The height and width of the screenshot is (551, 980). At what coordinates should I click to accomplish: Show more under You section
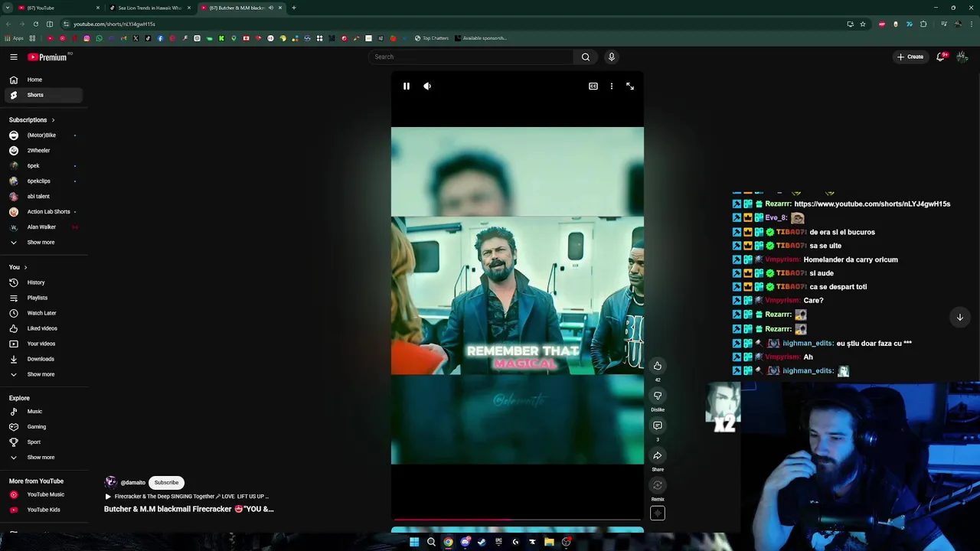pos(44,374)
